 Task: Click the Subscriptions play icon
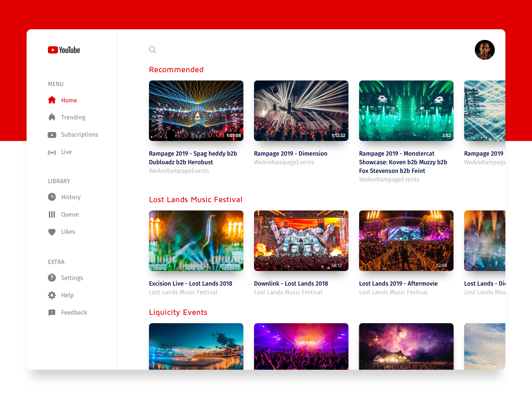(x=52, y=135)
